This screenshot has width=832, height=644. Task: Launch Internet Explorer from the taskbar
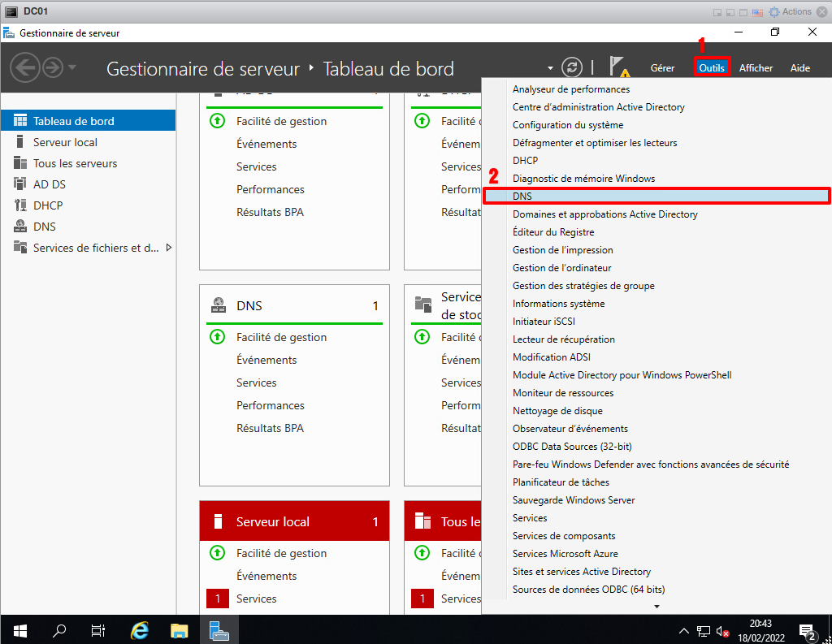tap(141, 630)
